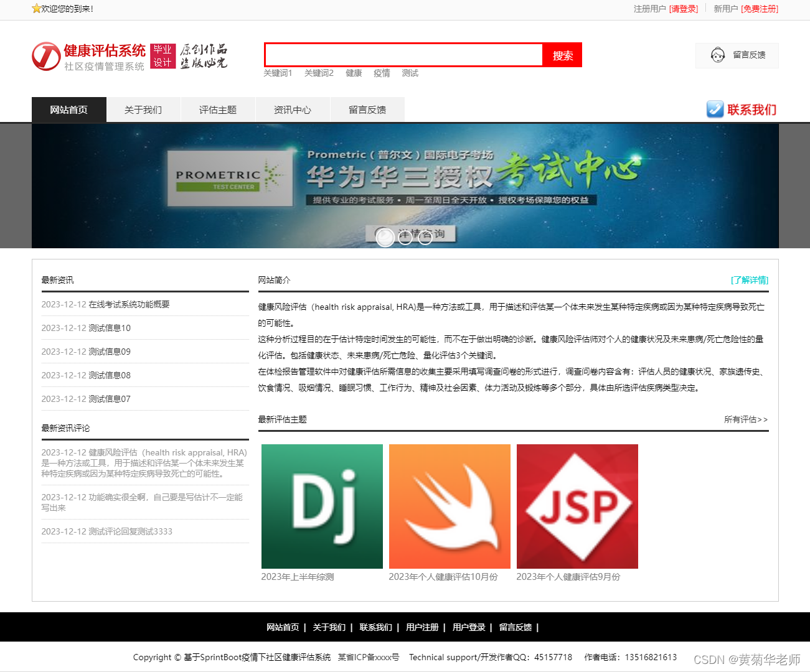Click footer link 留言反馈
The image size is (810, 672).
(x=515, y=627)
